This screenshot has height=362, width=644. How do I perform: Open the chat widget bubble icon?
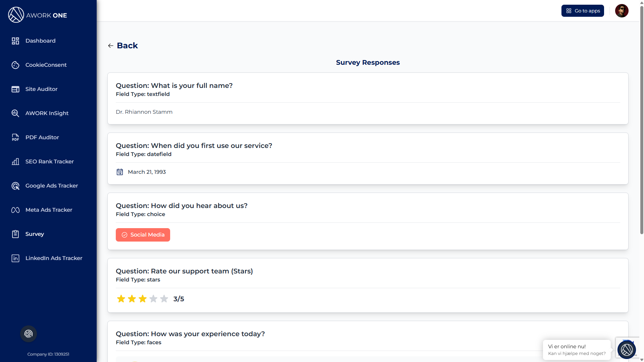pyautogui.click(x=626, y=350)
